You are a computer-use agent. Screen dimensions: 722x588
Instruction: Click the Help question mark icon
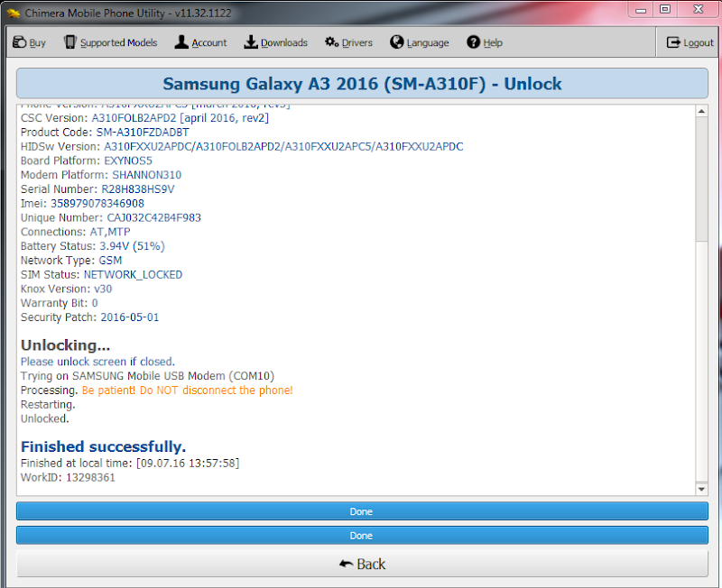[x=473, y=42]
